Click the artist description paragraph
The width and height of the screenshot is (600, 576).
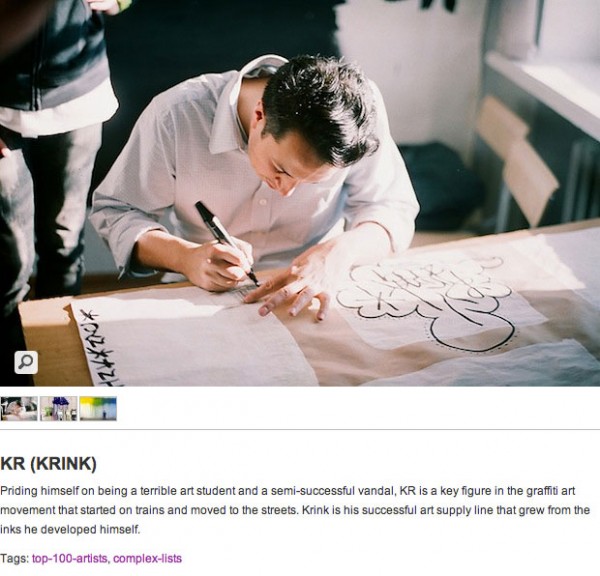pyautogui.click(x=295, y=510)
